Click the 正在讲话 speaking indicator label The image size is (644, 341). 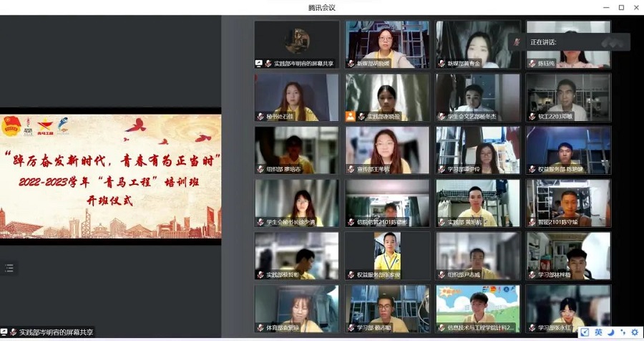pos(543,42)
